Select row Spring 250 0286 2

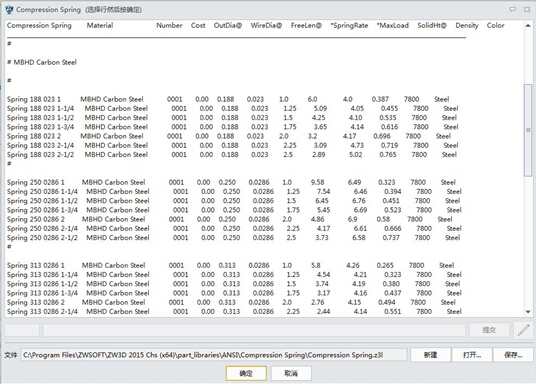[230, 219]
